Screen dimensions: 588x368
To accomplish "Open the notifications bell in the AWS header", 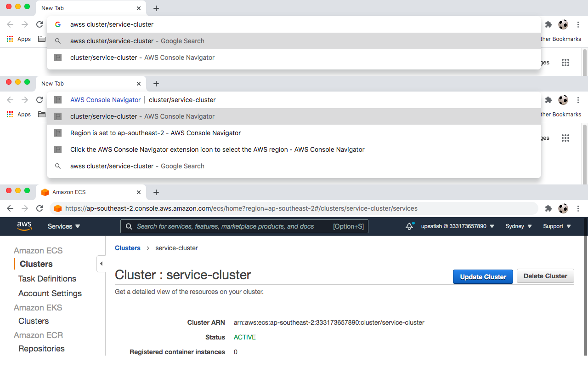I will (x=409, y=226).
